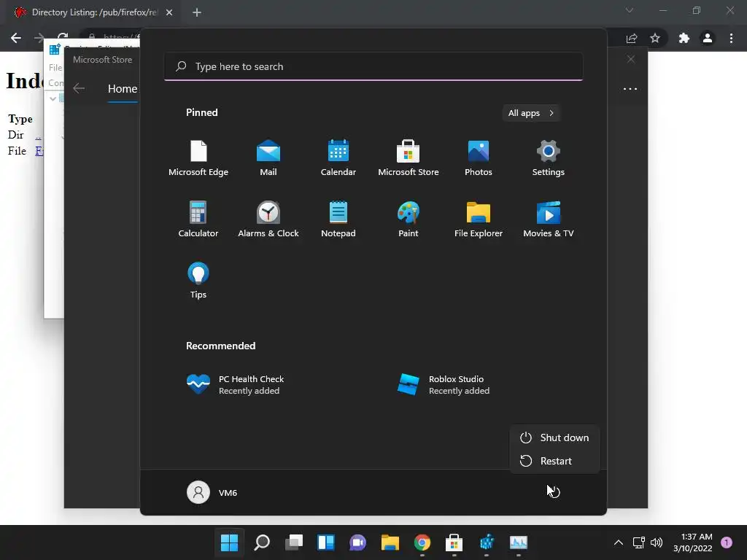Screen dimensions: 747x560
Task: Open the Paint app
Action: coord(409,219)
